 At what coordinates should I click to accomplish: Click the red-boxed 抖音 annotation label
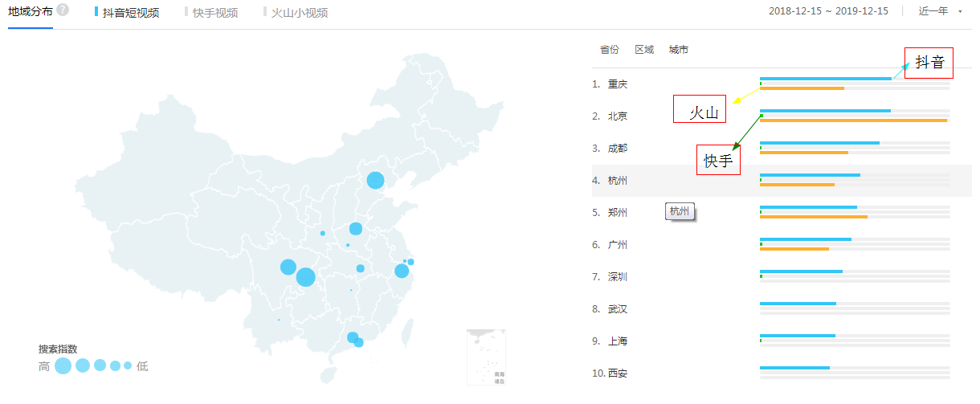point(929,63)
